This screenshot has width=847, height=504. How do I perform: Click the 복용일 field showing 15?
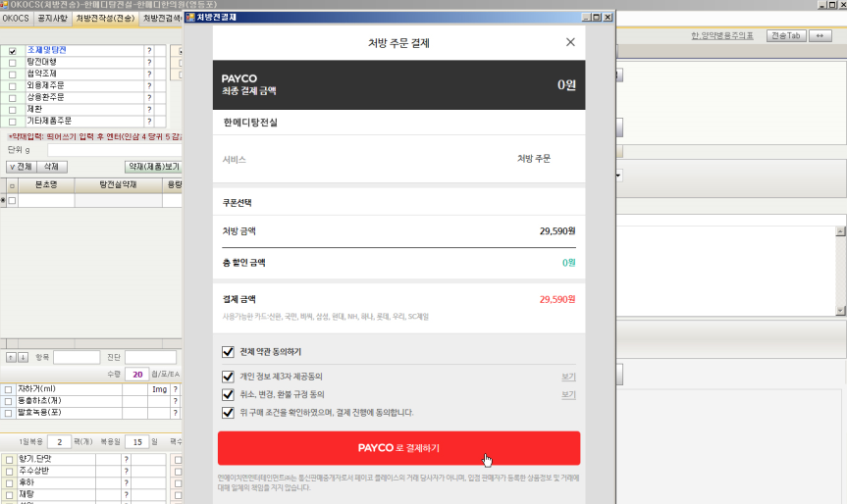(137, 442)
